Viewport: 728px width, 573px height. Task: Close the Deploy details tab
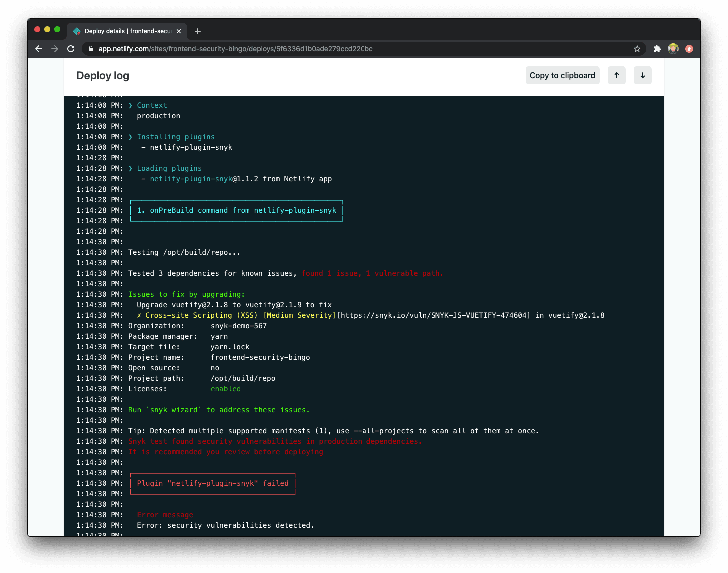(179, 31)
